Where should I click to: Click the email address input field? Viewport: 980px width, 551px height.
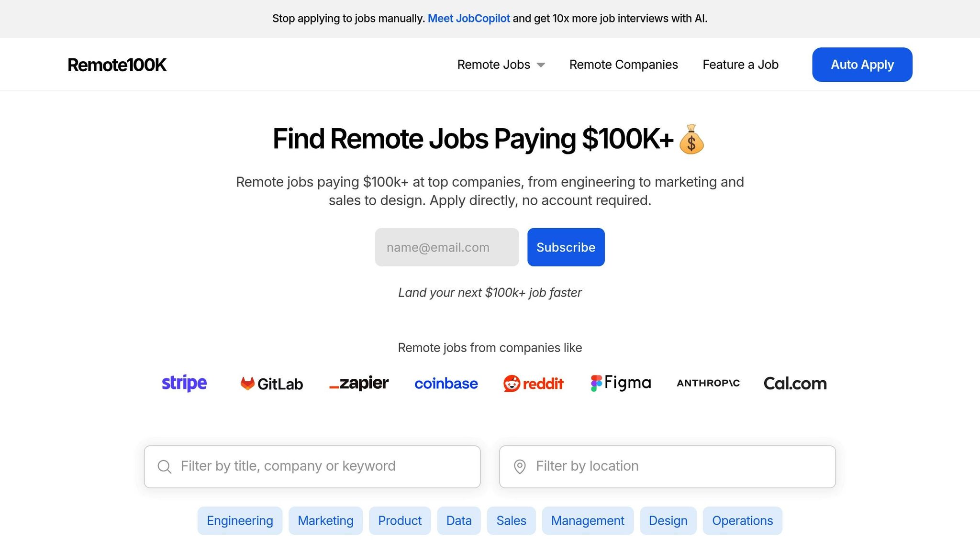(446, 247)
